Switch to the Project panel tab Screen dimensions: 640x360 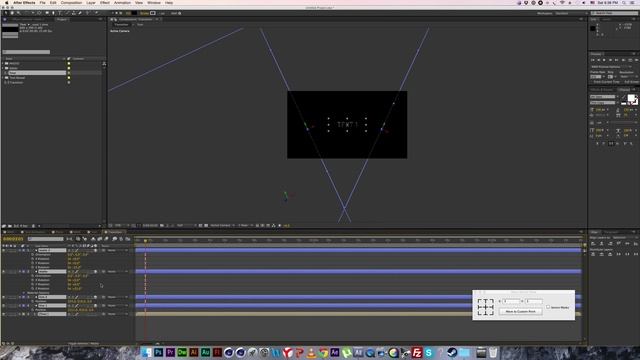[x=62, y=19]
